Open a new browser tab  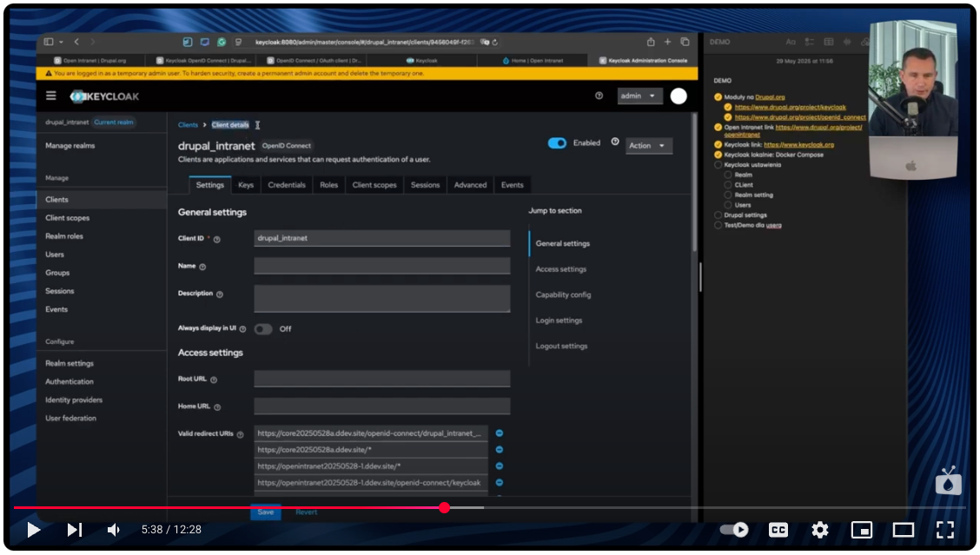(x=667, y=42)
